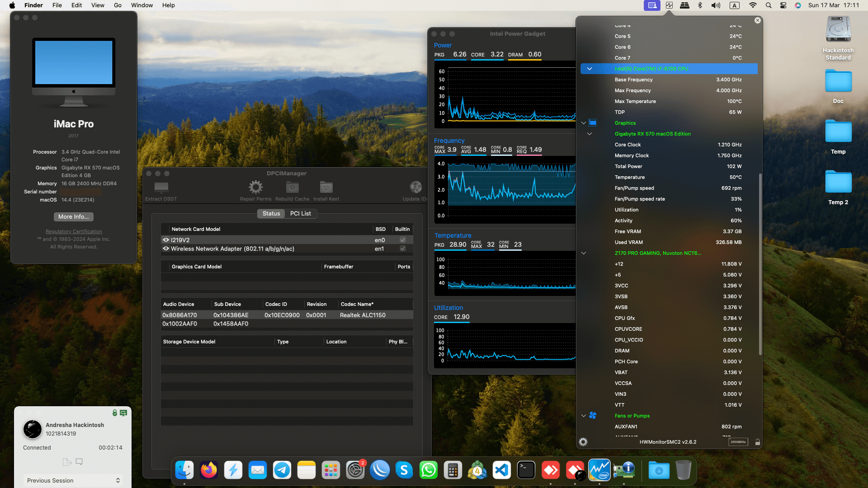Click Install Kext folder icon
868x488 pixels.
[326, 187]
